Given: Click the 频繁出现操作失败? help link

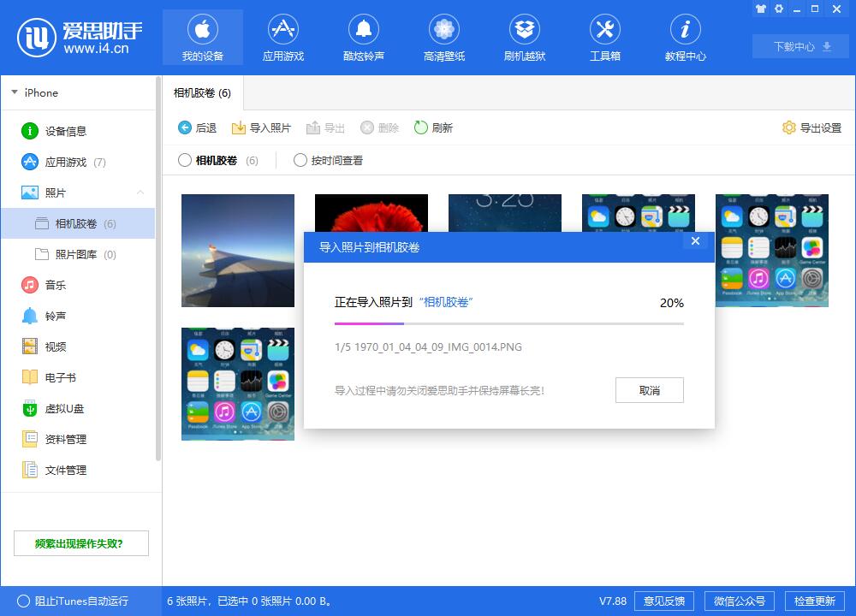Looking at the screenshot, I should (80, 542).
